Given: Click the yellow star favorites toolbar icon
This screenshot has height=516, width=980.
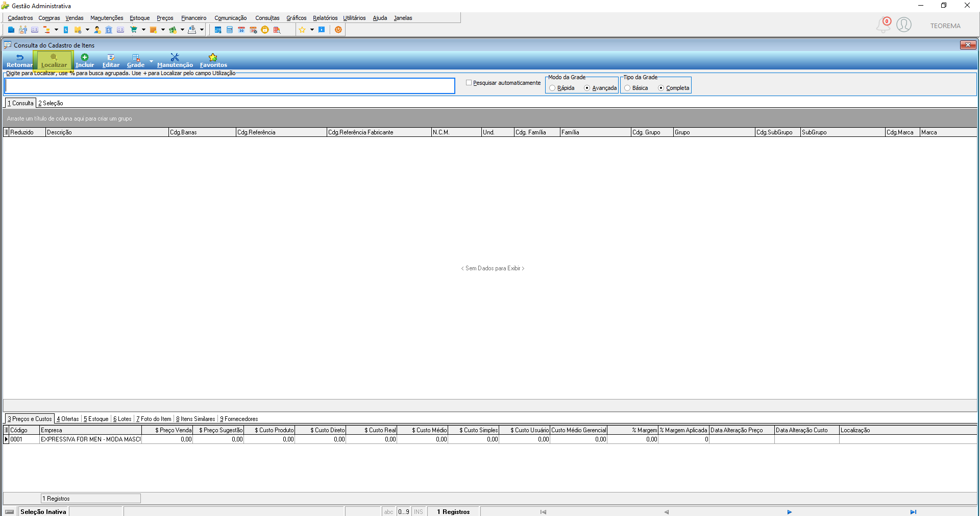Looking at the screenshot, I should (x=302, y=30).
